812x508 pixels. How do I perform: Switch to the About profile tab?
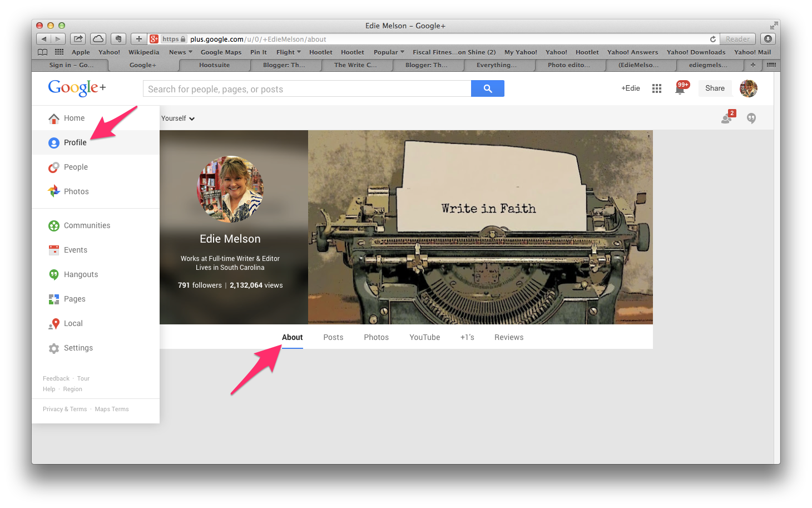point(293,337)
